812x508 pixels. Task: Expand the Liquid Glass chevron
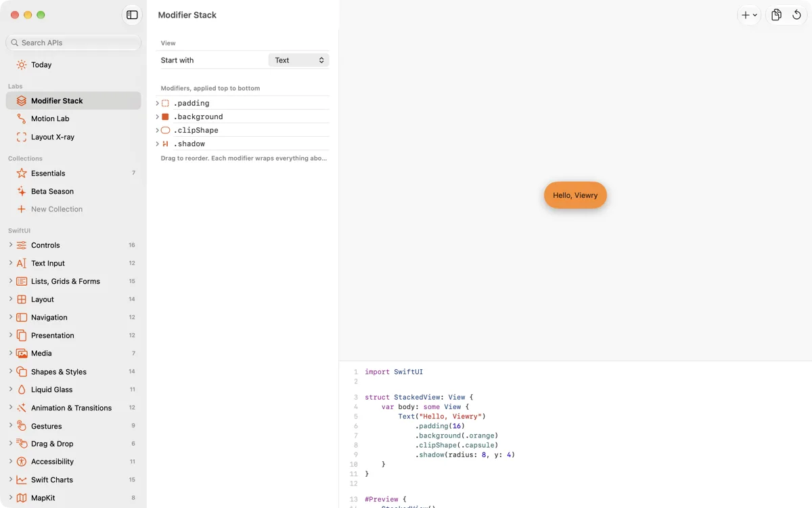point(11,389)
